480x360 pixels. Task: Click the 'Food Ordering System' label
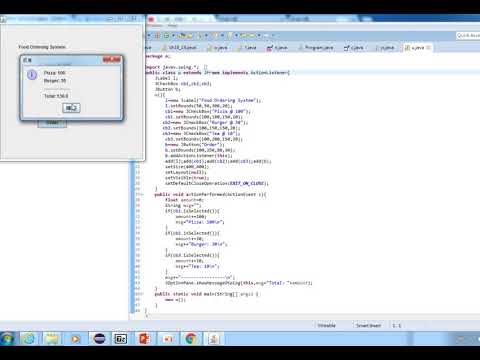[x=42, y=47]
